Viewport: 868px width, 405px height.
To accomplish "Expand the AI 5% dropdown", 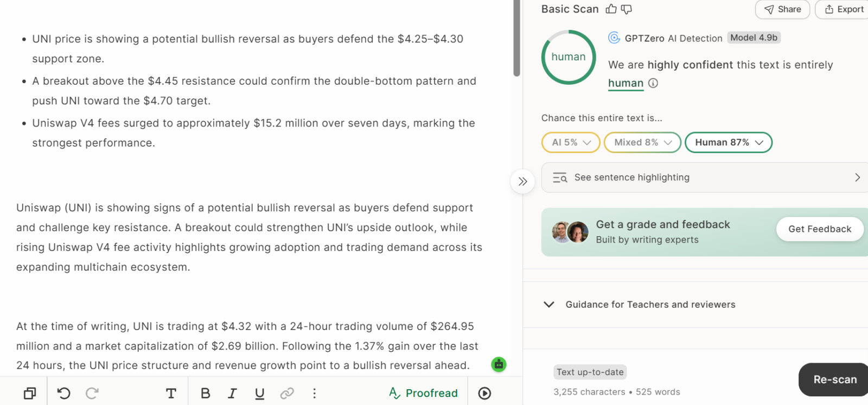I will (x=571, y=142).
